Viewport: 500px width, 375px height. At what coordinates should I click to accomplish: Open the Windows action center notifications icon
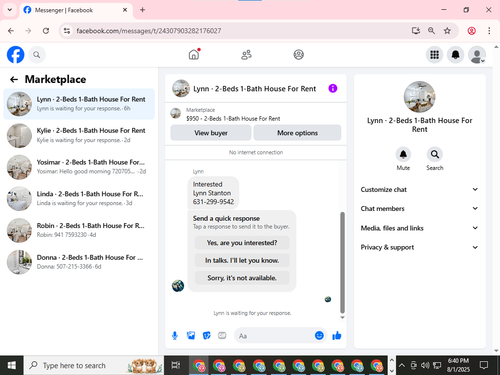click(x=484, y=365)
